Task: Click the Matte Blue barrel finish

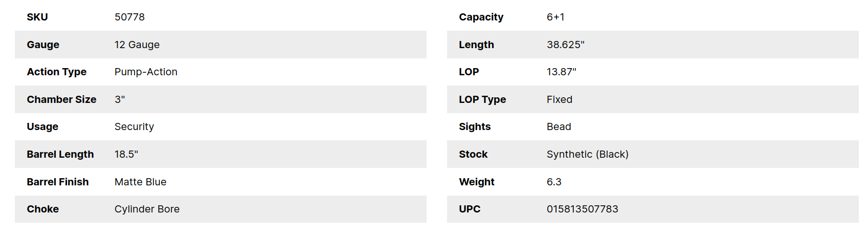Action: 140,182
